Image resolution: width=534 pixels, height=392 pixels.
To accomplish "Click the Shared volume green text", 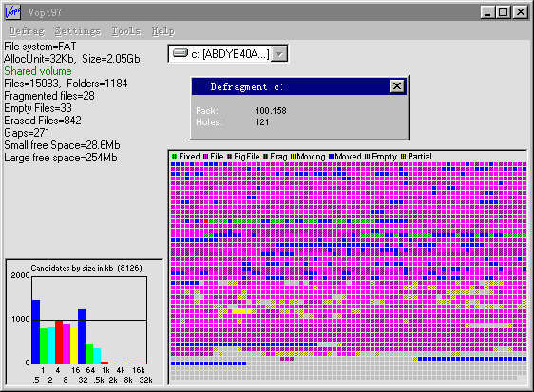I will tap(38, 71).
